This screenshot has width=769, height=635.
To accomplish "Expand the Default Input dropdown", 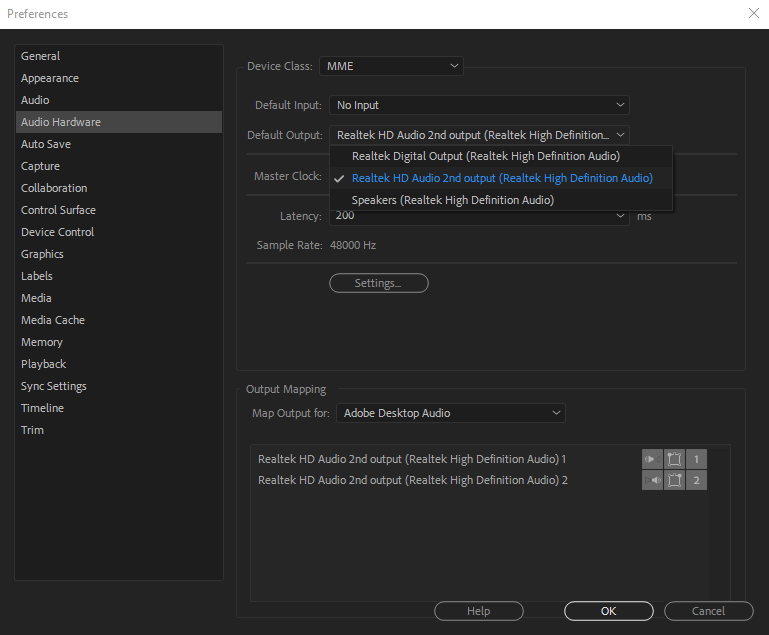I will coord(479,105).
